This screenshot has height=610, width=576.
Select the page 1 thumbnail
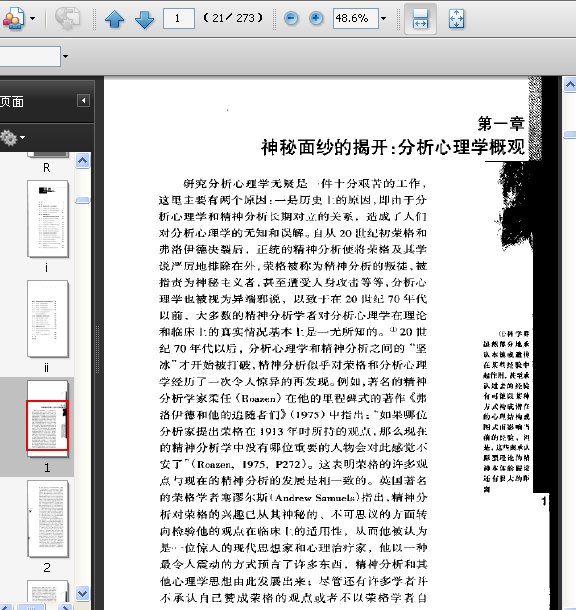click(x=47, y=419)
